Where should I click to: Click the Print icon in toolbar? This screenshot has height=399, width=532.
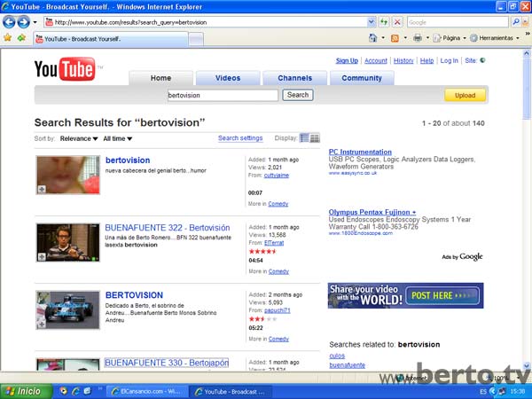(418, 38)
